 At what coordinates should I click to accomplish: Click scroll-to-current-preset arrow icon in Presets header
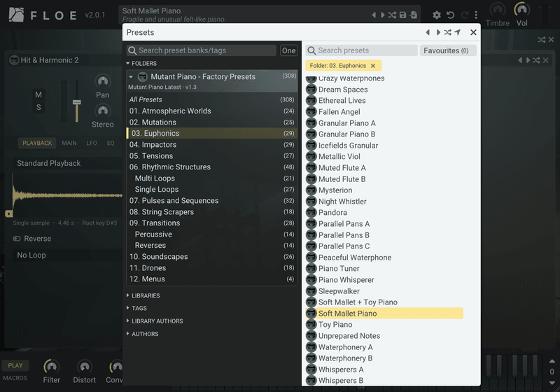click(x=458, y=32)
